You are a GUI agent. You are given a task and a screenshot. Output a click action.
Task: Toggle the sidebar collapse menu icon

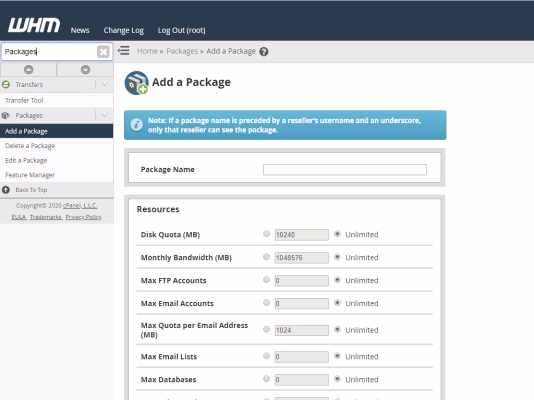[124, 51]
